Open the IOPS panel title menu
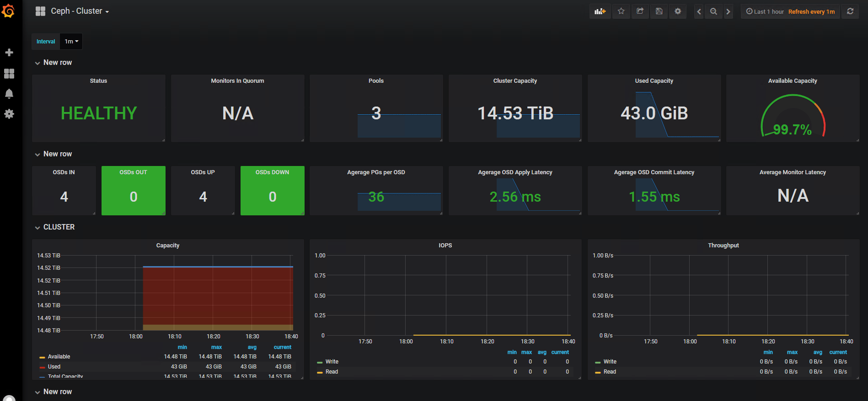Viewport: 868px width, 401px height. [445, 246]
